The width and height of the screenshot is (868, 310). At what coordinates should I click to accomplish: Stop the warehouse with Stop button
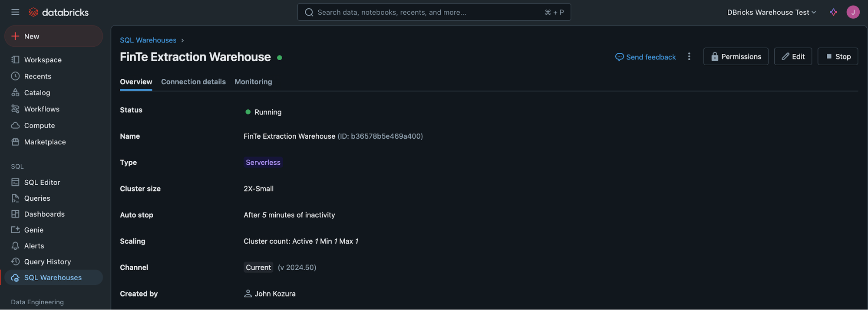(x=838, y=56)
